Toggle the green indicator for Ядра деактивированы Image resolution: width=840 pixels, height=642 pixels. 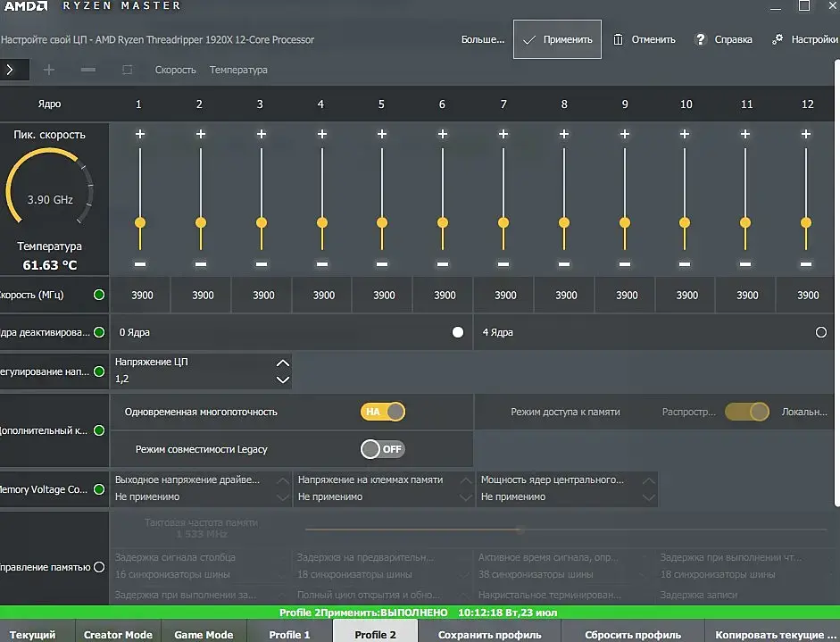(99, 332)
